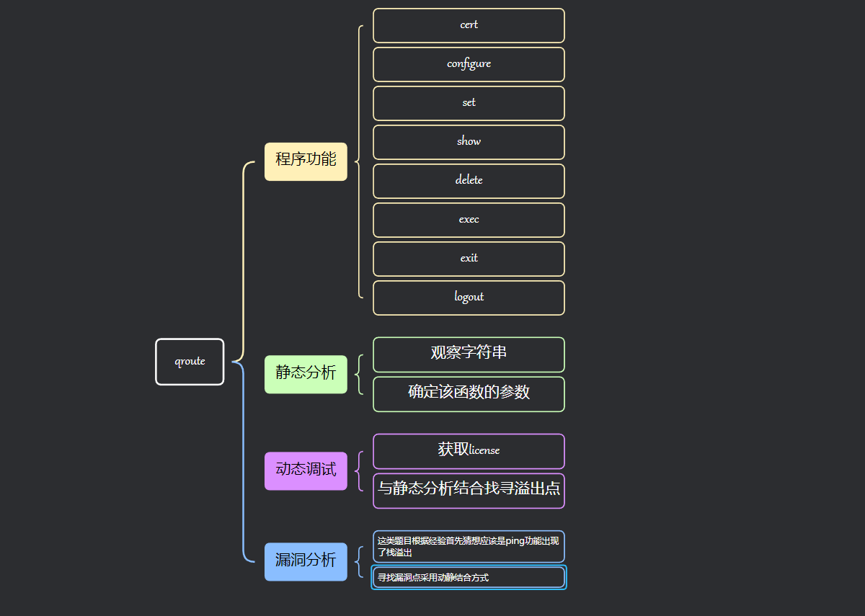
Task: Click the exec node
Action: pyautogui.click(x=469, y=220)
